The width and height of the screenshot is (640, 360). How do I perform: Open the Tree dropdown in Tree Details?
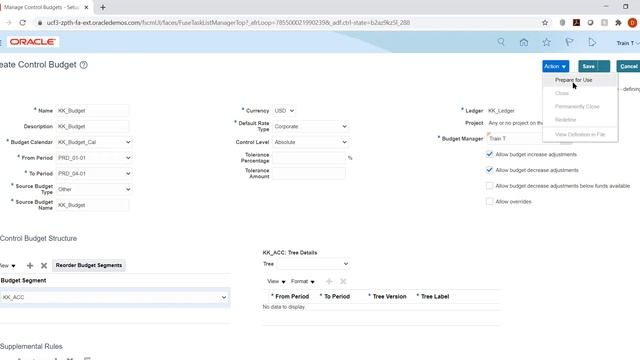[313, 264]
